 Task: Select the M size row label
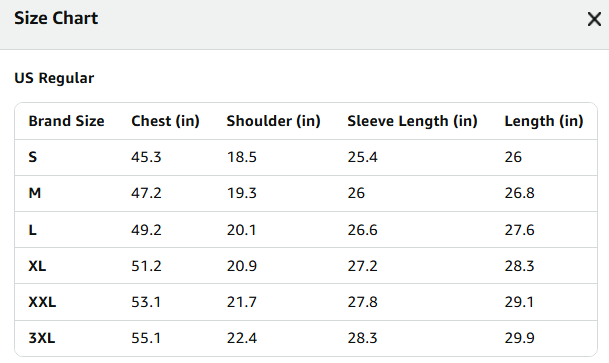pyautogui.click(x=35, y=193)
